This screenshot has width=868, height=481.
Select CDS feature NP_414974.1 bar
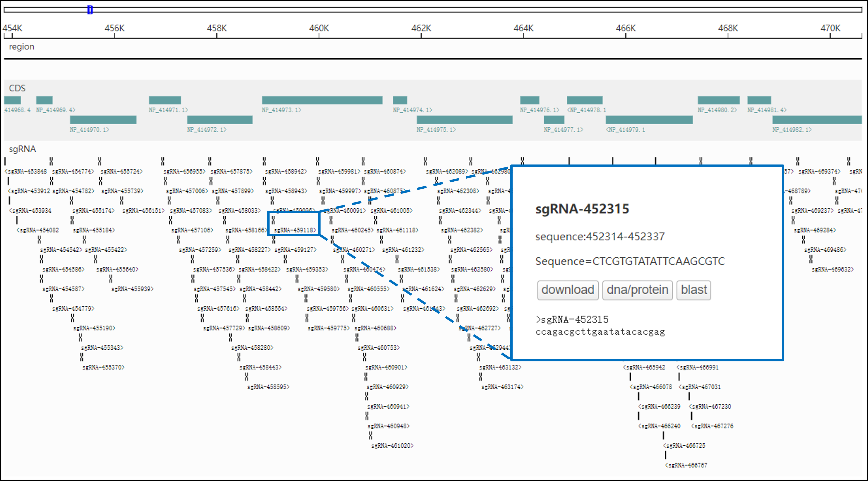[x=400, y=100]
